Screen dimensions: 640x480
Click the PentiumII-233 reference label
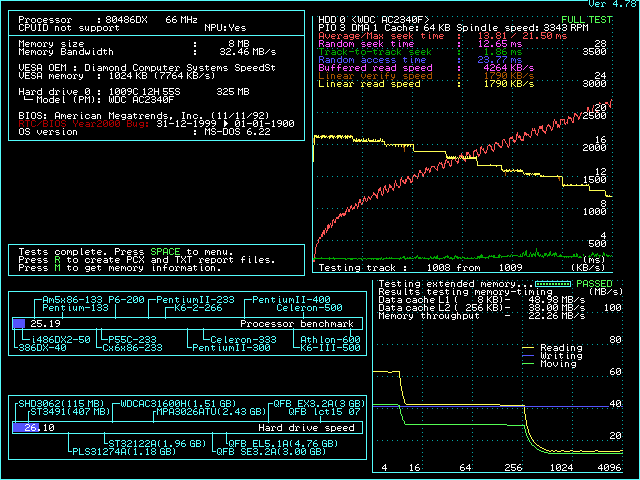pyautogui.click(x=196, y=300)
